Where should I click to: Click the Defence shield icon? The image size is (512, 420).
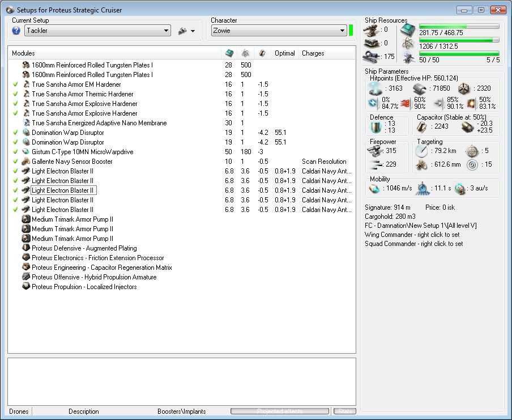click(x=376, y=127)
